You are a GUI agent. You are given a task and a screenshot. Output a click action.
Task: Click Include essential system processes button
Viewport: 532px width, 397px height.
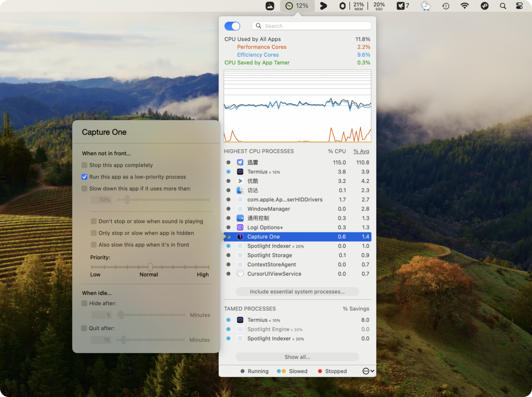click(x=297, y=292)
